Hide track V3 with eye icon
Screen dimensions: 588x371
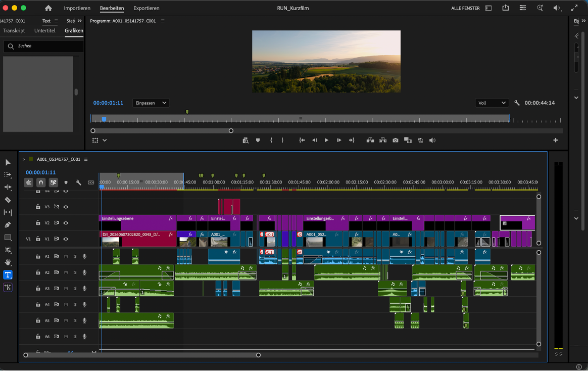coord(66,207)
